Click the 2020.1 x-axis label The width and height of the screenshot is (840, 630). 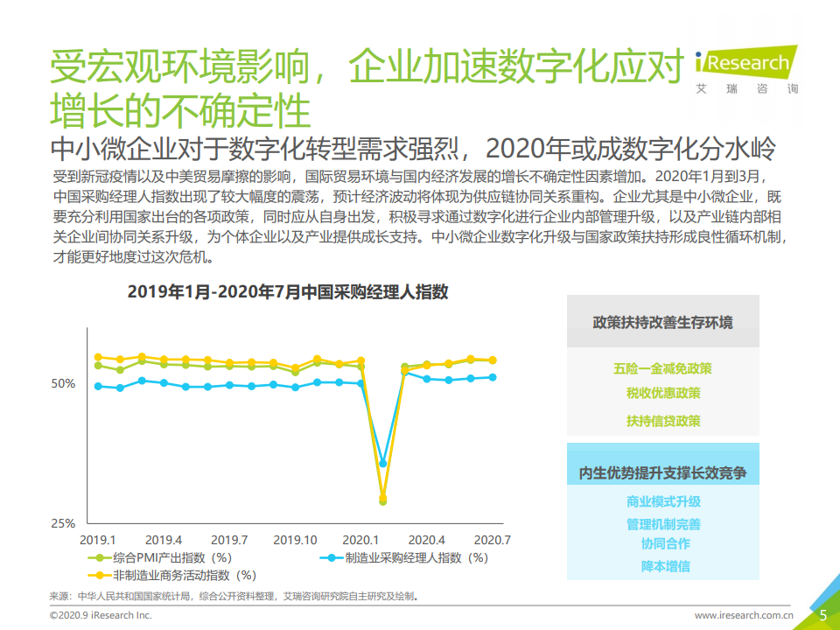360,540
